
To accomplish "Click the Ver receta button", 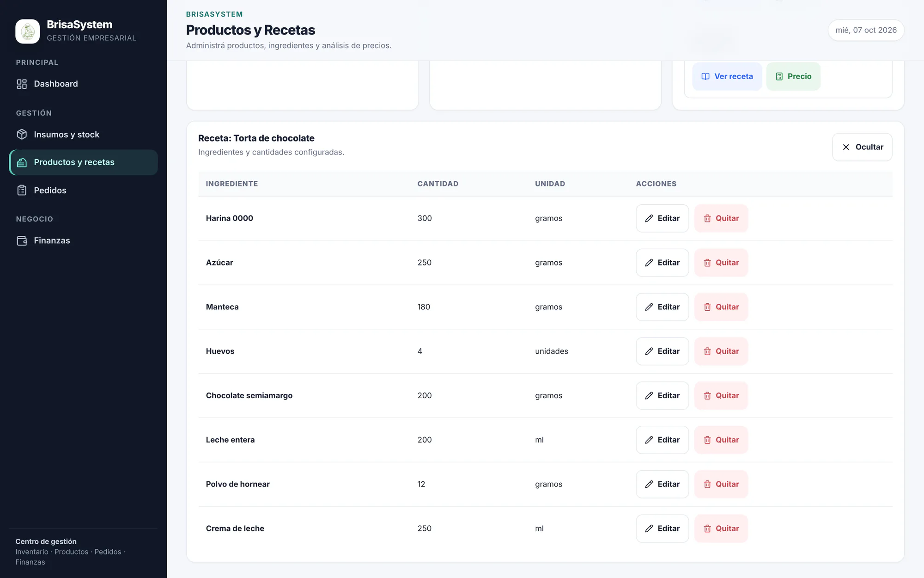I will click(x=727, y=76).
